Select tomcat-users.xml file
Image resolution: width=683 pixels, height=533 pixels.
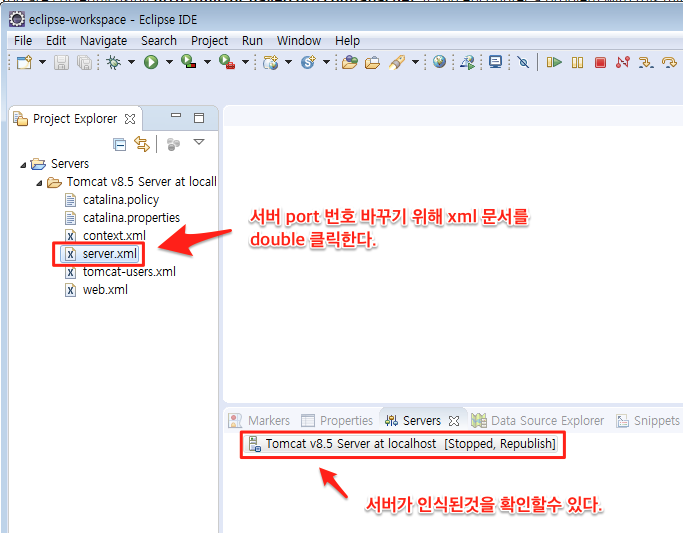coord(129,272)
